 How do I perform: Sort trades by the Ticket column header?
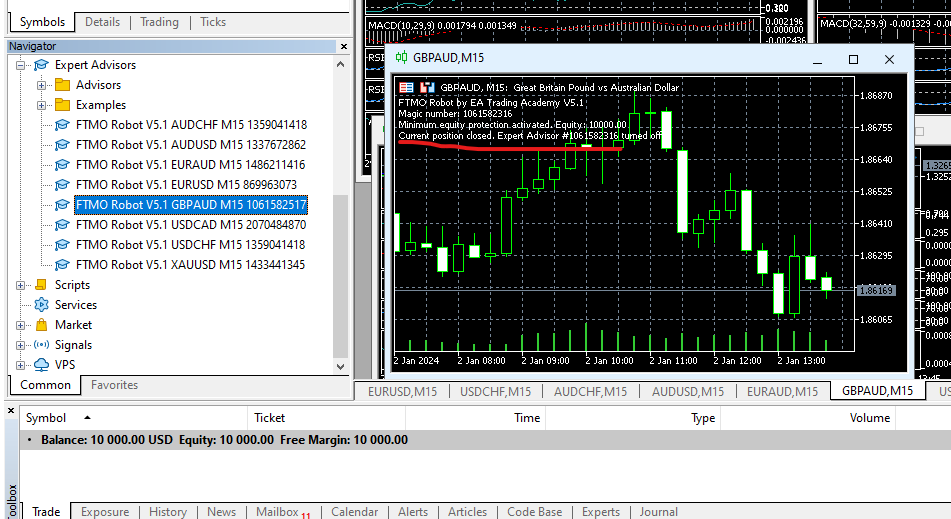click(326, 418)
